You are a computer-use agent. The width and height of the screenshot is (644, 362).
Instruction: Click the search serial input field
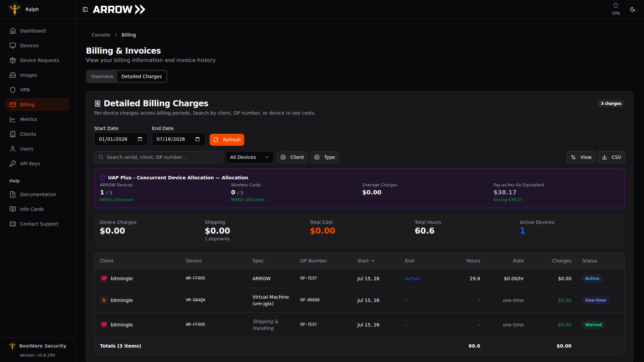point(159,157)
